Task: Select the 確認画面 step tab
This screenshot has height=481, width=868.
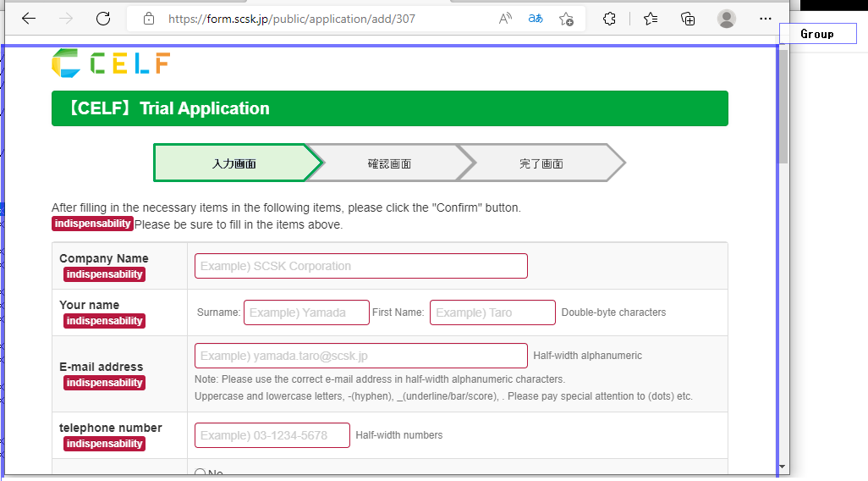Action: click(389, 163)
